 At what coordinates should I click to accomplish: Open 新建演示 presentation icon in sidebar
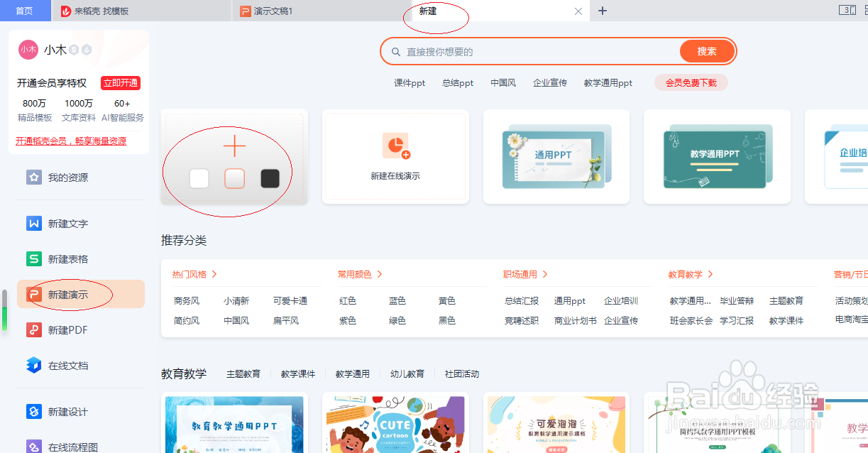[x=35, y=294]
